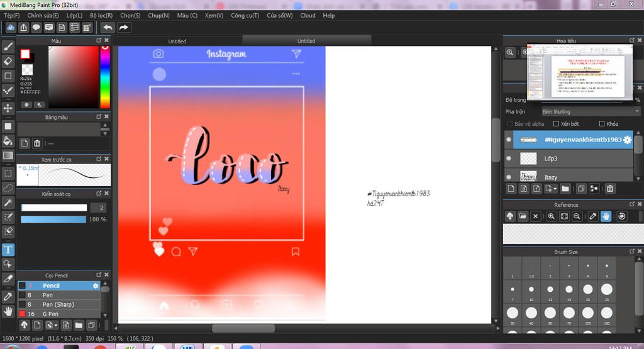
Task: Open the Pha trộn blend mode dropdown
Action: point(591,112)
